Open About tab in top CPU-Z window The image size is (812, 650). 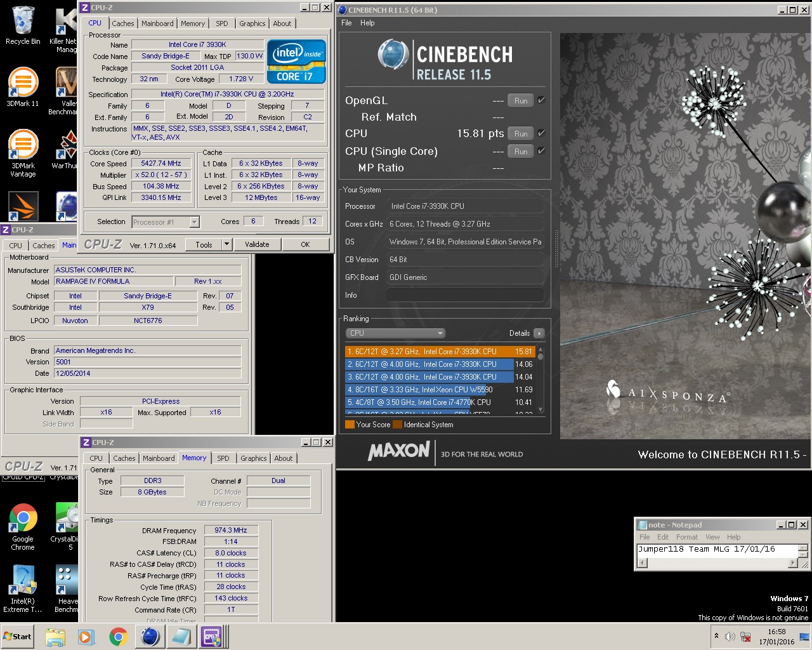282,23
